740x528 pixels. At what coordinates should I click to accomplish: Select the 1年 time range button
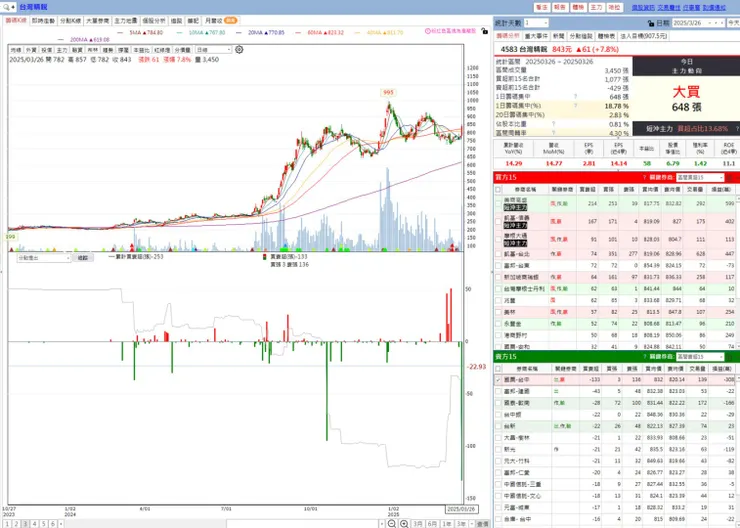pos(446,524)
